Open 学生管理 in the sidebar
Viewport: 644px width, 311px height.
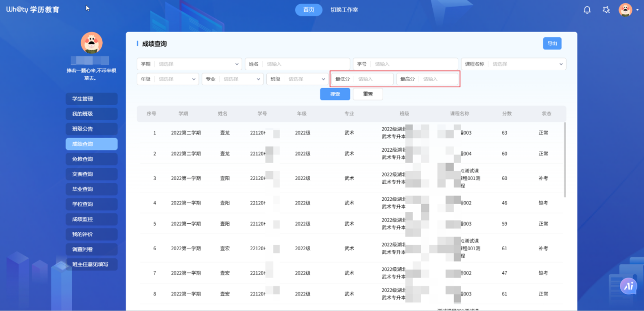[x=91, y=99]
